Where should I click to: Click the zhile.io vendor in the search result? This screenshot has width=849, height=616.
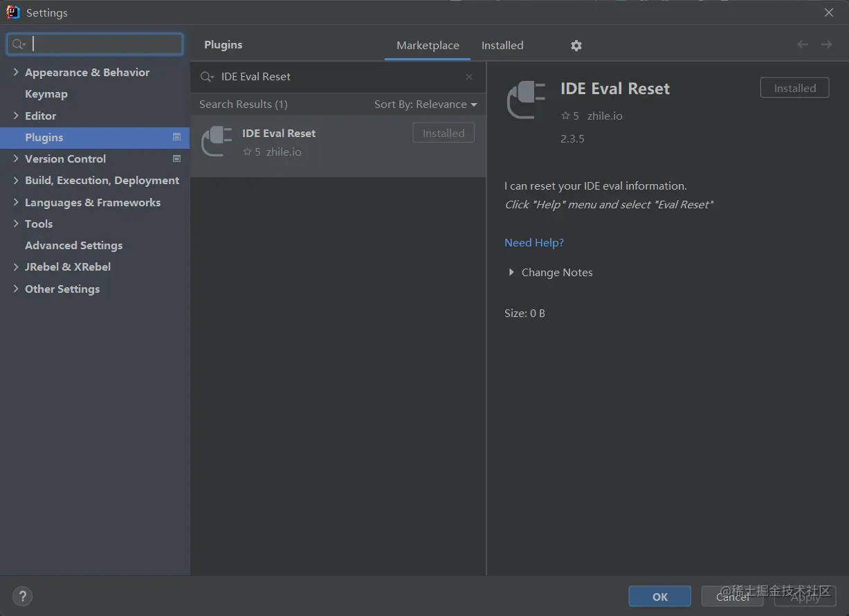tap(284, 152)
